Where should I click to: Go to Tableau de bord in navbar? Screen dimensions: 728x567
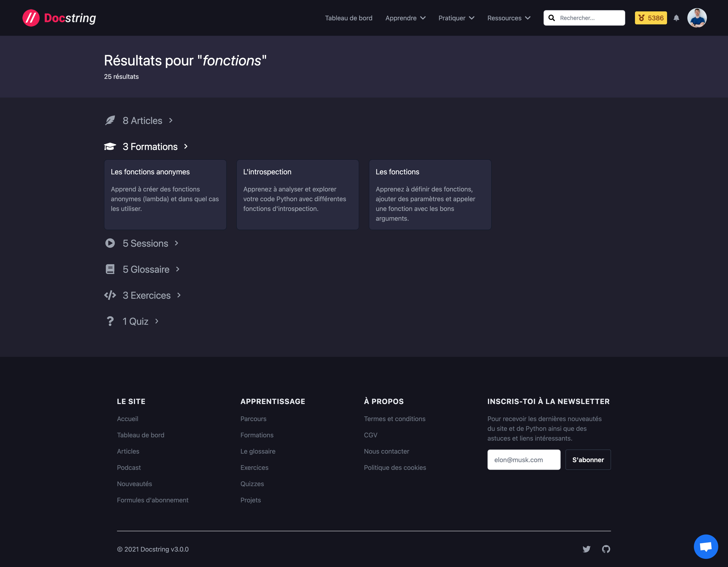[x=348, y=18]
